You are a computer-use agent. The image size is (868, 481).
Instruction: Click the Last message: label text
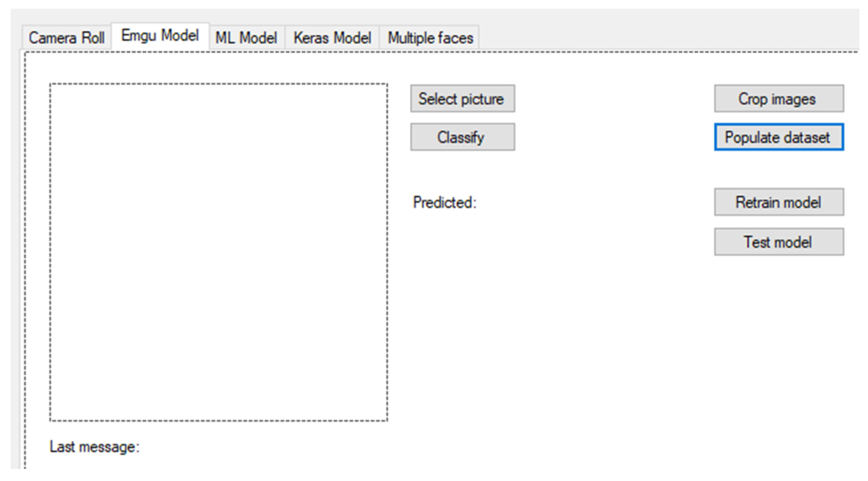[94, 447]
